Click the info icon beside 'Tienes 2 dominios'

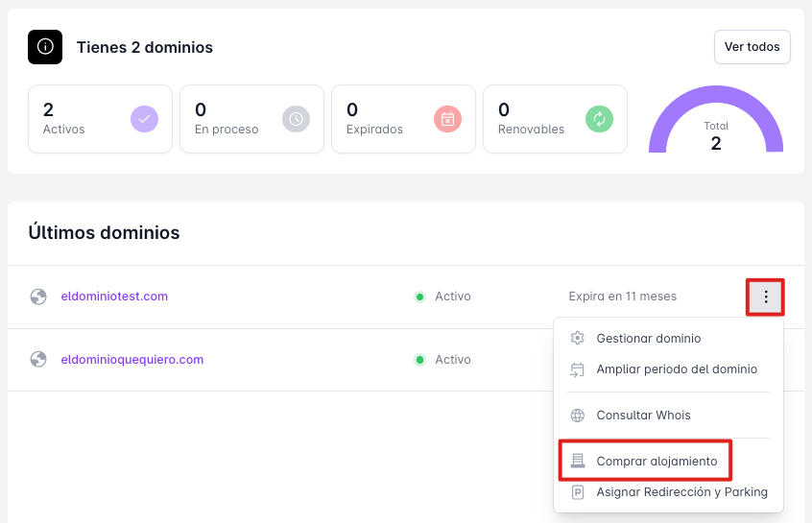point(45,47)
